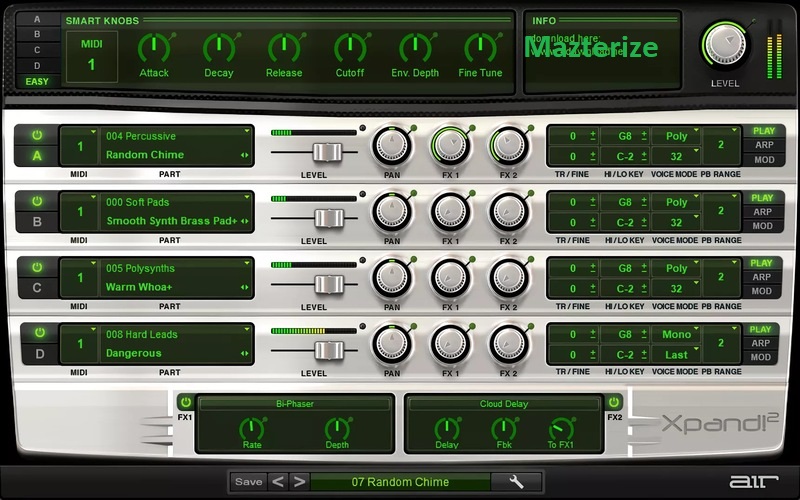Select the EASY tab in top left
Image resolution: width=800 pixels, height=500 pixels.
[x=37, y=81]
